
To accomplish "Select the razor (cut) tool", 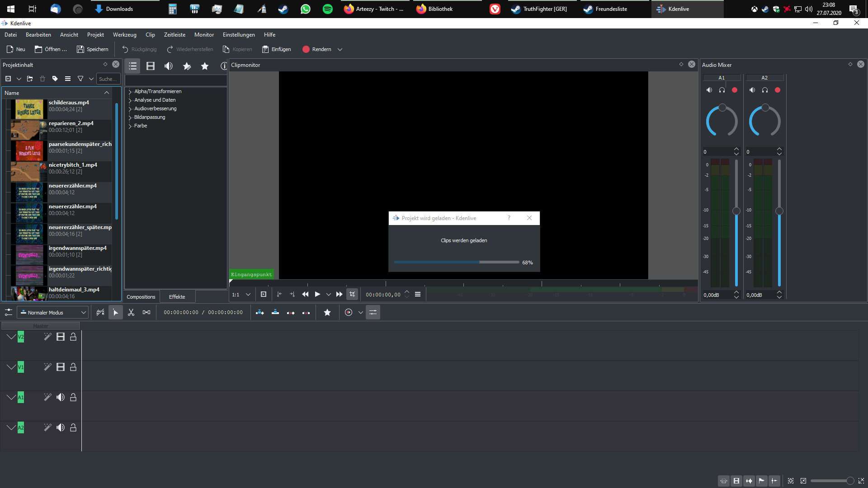I will click(131, 312).
